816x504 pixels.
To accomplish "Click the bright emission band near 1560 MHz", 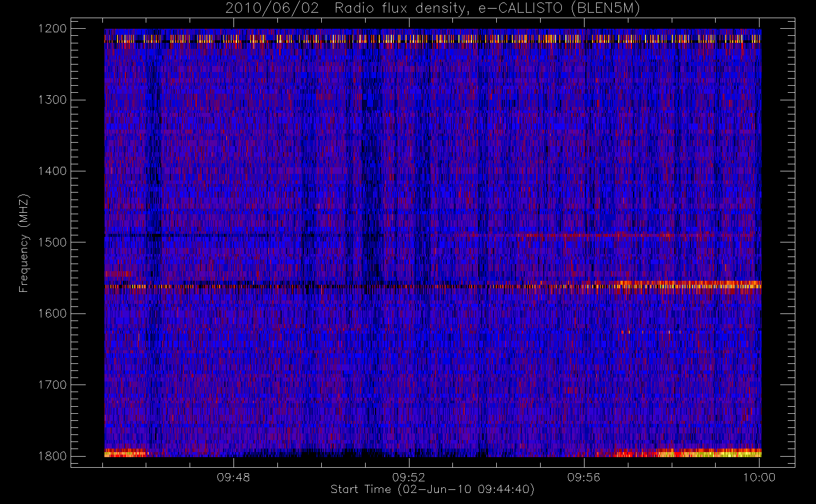I will [433, 285].
